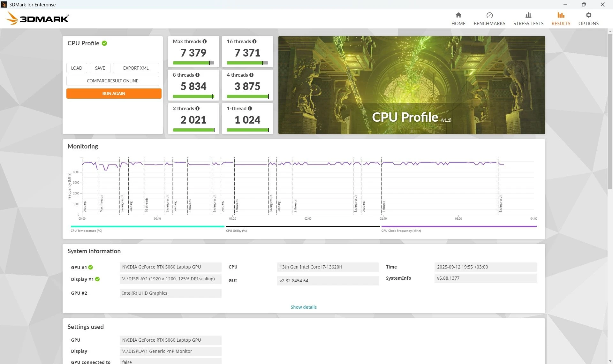Screen dimensions: 613x364
Task: Click the Max threads score progress bar
Action: (x=193, y=63)
